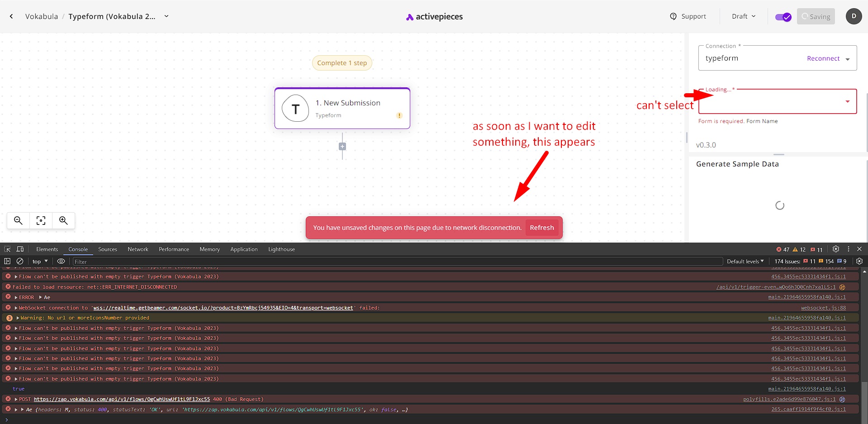This screenshot has height=424, width=868.
Task: Click Reconnect for the typeform connection
Action: (x=823, y=58)
